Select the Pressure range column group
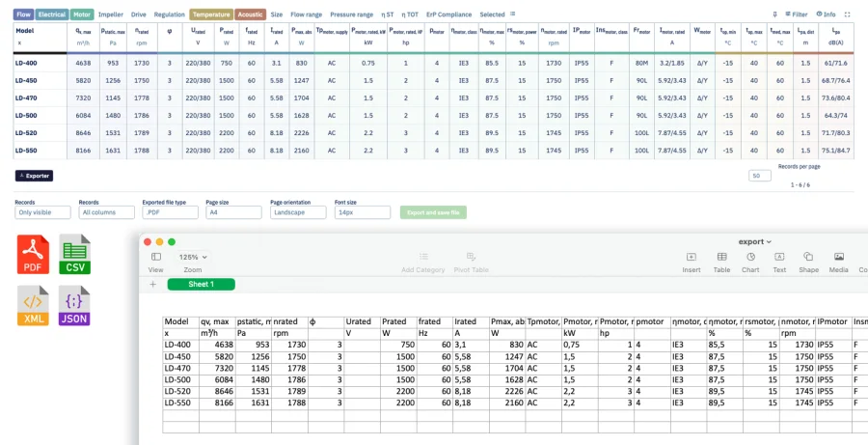868x445 pixels. click(x=351, y=14)
